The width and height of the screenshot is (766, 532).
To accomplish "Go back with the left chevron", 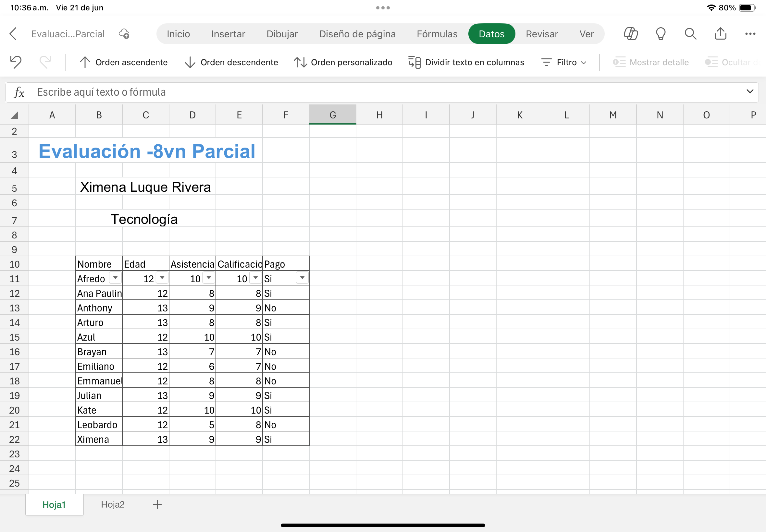I will click(13, 34).
